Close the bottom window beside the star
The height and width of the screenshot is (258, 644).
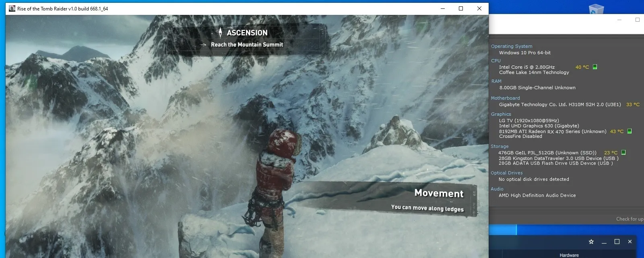click(x=630, y=242)
